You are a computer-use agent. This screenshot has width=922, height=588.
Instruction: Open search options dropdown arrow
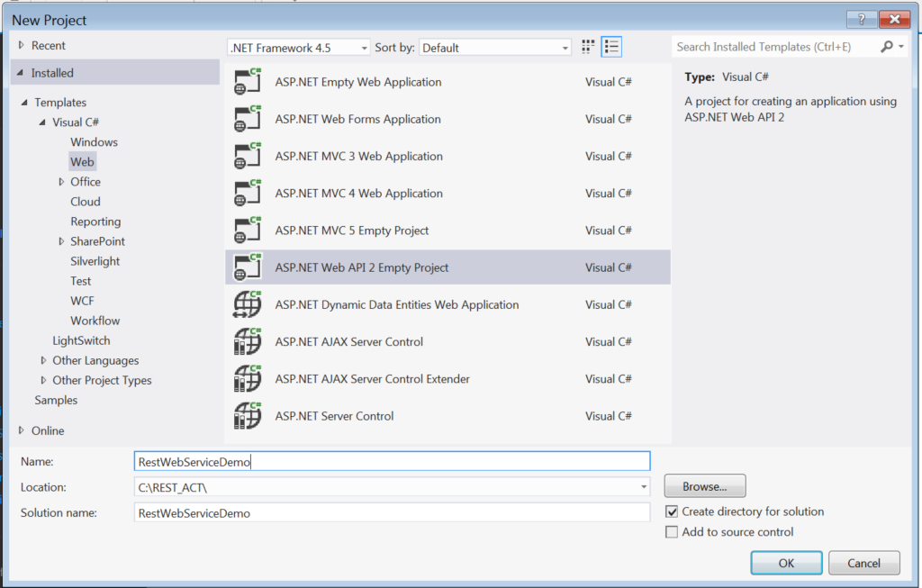click(900, 47)
